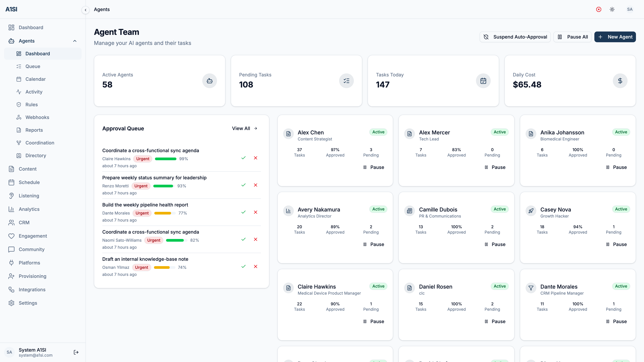Click the Daily Cost dollar icon

[620, 81]
